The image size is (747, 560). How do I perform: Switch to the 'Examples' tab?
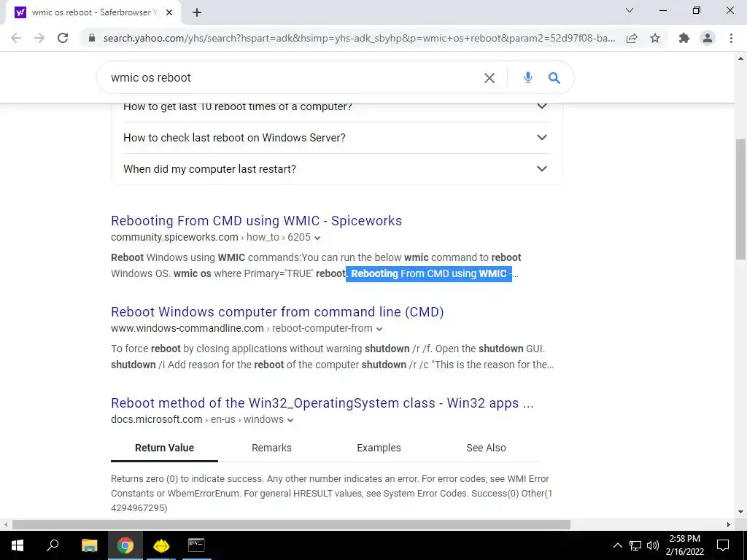pos(379,448)
